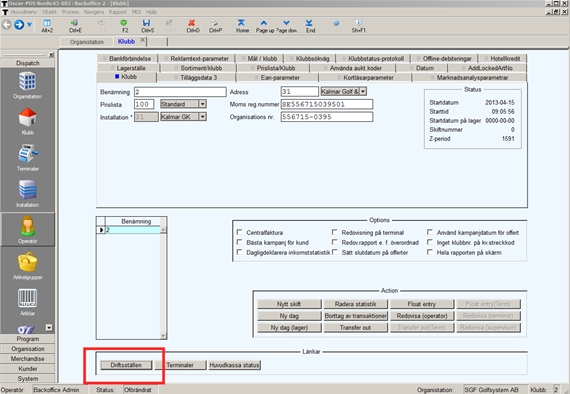Viewport: 570px width, 394px height.
Task: Click the Organisations nr. field
Action: (x=327, y=117)
